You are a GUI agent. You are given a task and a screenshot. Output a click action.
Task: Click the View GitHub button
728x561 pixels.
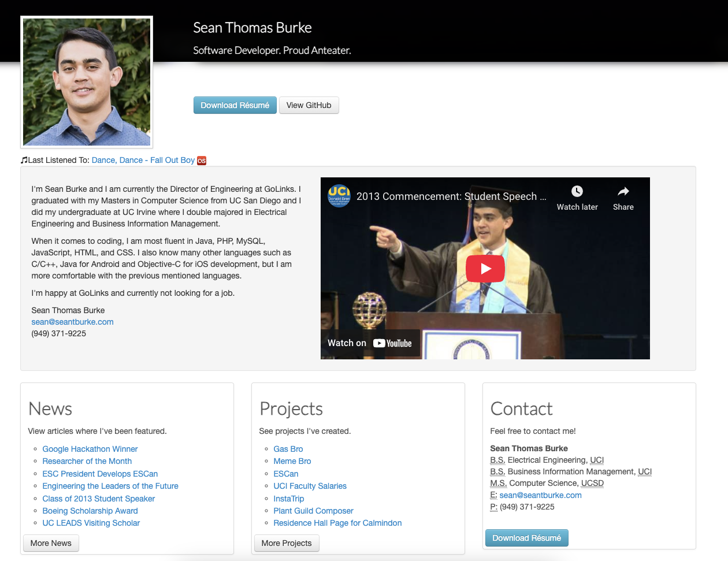tap(309, 105)
